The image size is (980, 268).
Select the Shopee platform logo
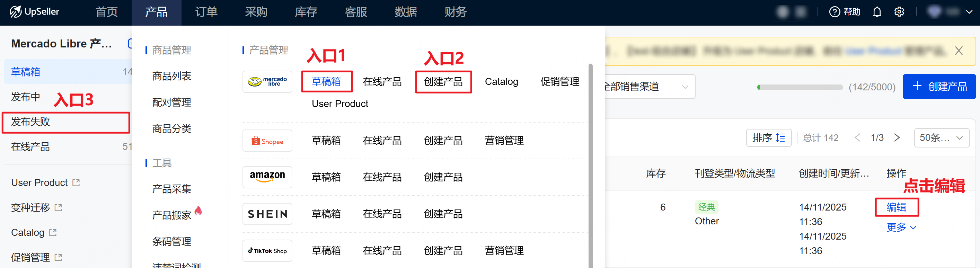[267, 141]
